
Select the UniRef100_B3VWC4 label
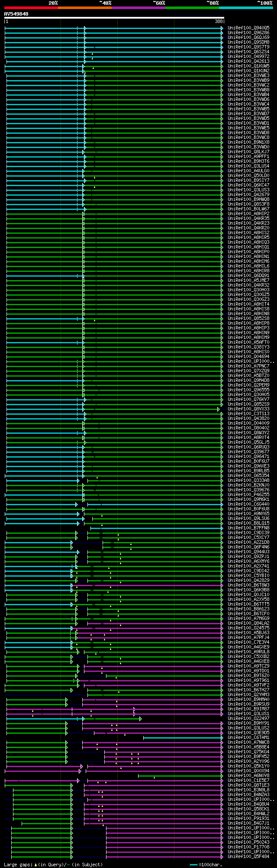pos(248,104)
